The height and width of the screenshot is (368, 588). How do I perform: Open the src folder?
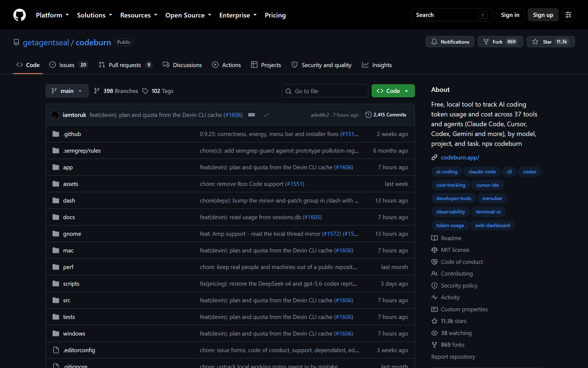tap(67, 300)
